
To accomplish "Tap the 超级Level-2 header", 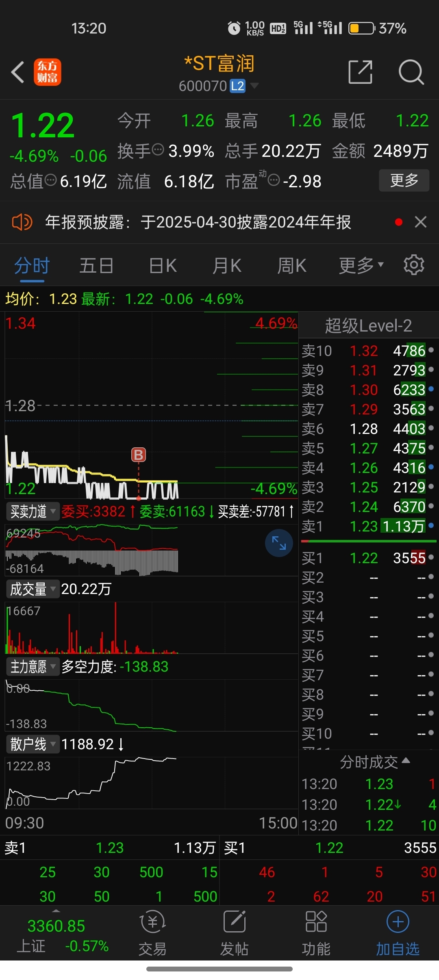I will [x=368, y=326].
